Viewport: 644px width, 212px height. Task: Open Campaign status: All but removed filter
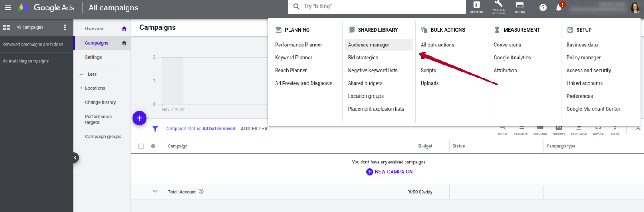pos(200,129)
